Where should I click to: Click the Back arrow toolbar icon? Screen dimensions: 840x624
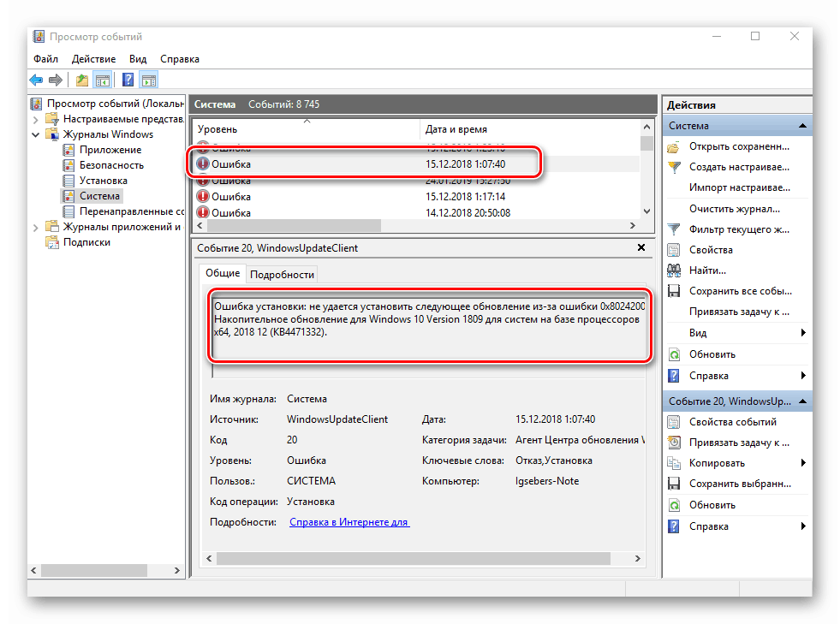coord(36,80)
